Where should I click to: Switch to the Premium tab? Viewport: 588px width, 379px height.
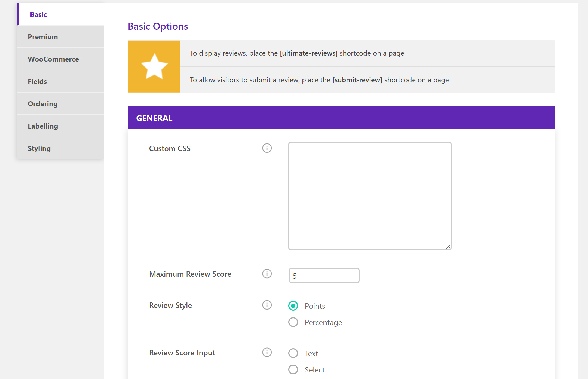43,36
